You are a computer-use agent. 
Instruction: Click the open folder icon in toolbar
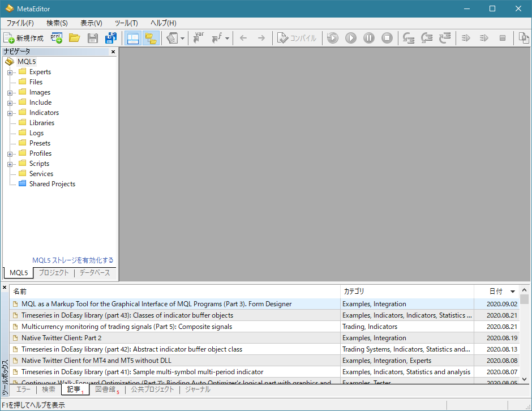(x=74, y=38)
